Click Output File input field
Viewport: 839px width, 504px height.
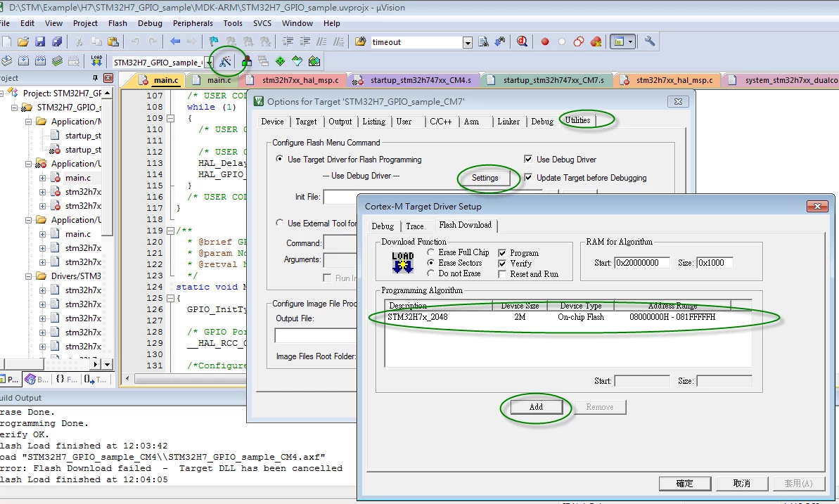coord(316,335)
